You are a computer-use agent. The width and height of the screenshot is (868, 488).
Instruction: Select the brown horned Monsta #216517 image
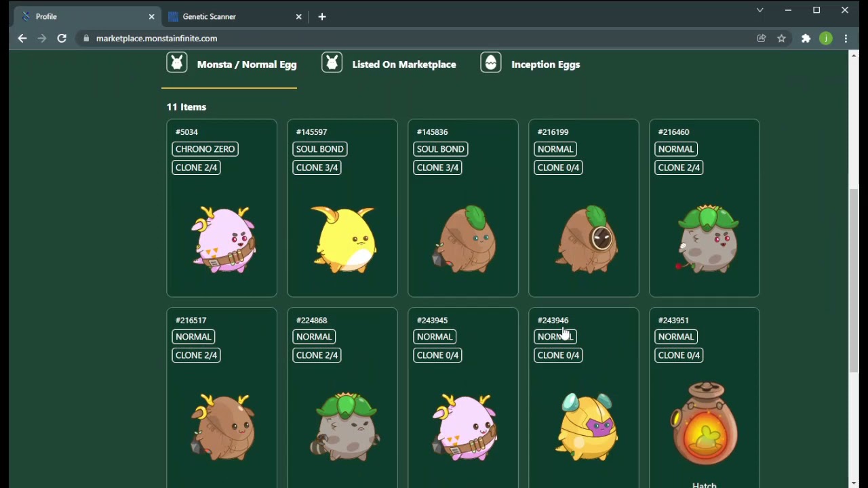pos(223,427)
